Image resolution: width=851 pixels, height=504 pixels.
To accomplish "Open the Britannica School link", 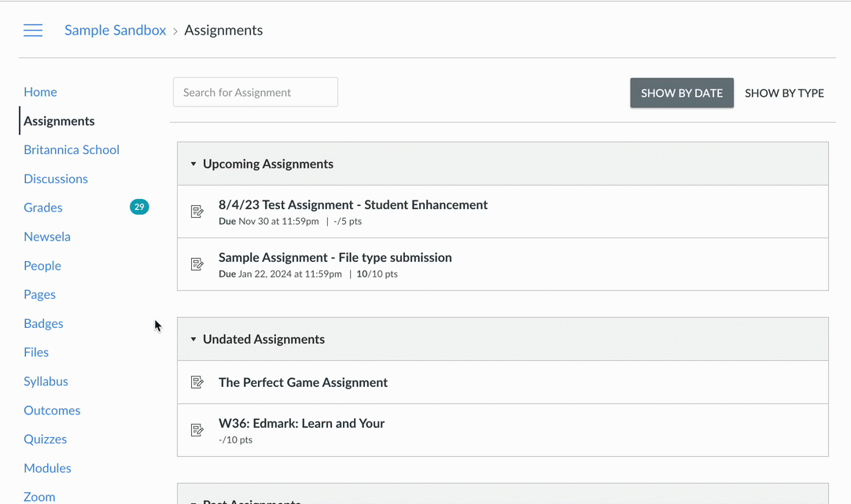I will point(72,149).
